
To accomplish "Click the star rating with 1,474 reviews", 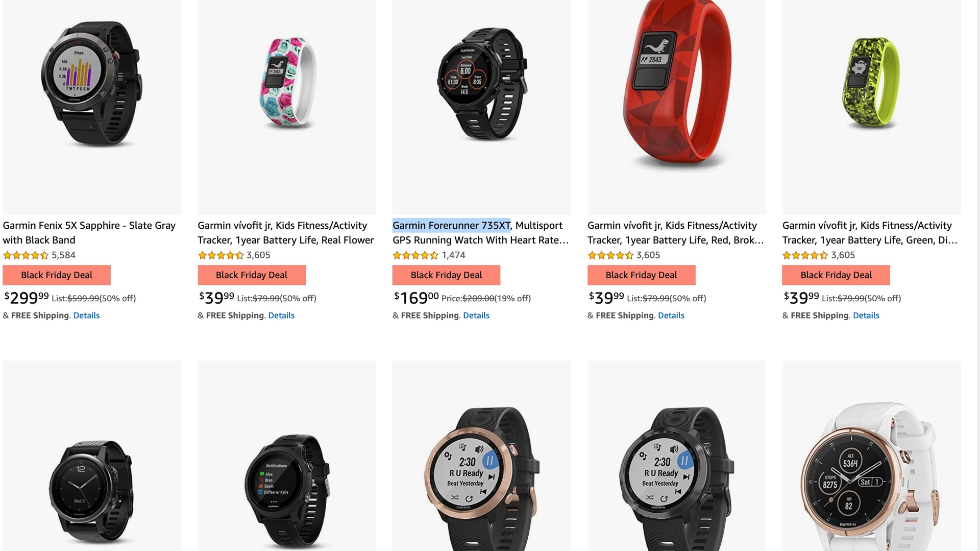I will tap(415, 255).
